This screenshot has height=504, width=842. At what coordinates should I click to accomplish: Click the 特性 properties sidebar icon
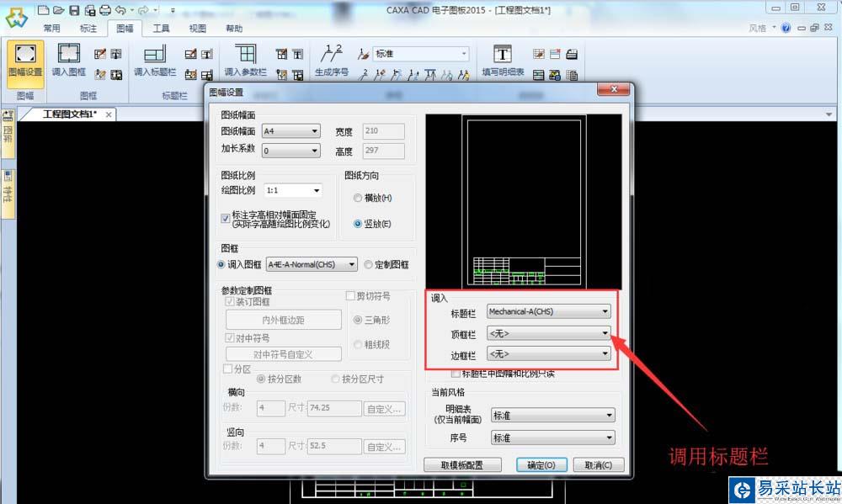(8, 193)
